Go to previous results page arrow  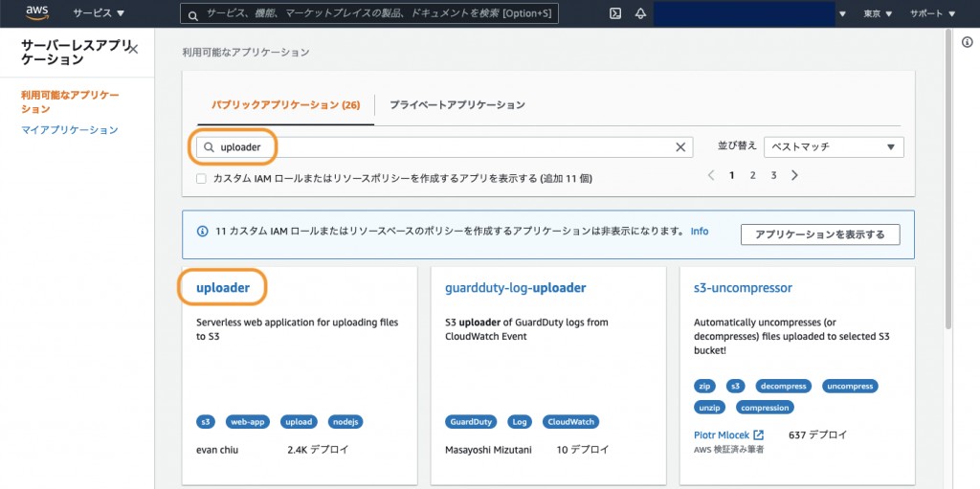[x=711, y=176]
